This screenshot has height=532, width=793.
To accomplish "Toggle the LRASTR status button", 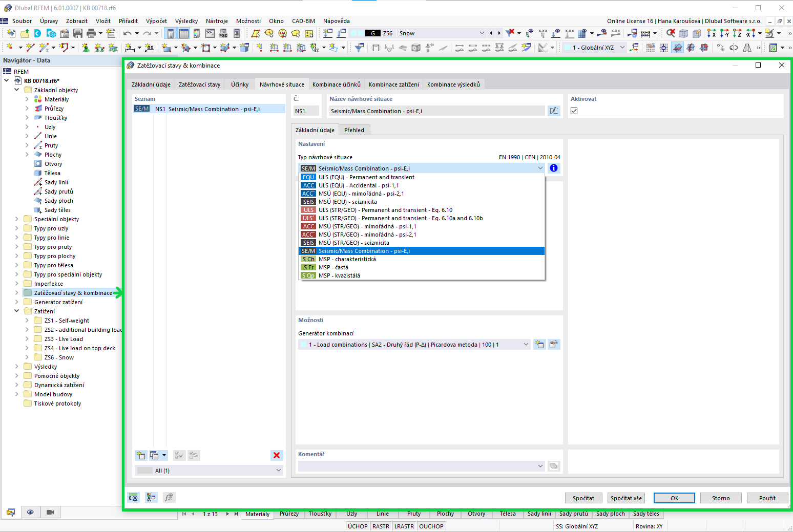I will 404,526.
